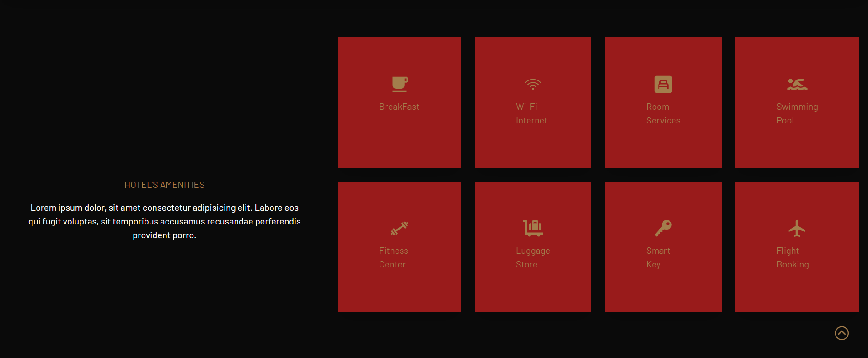Click the swimmer icon
The width and height of the screenshot is (868, 358).
pos(797,84)
